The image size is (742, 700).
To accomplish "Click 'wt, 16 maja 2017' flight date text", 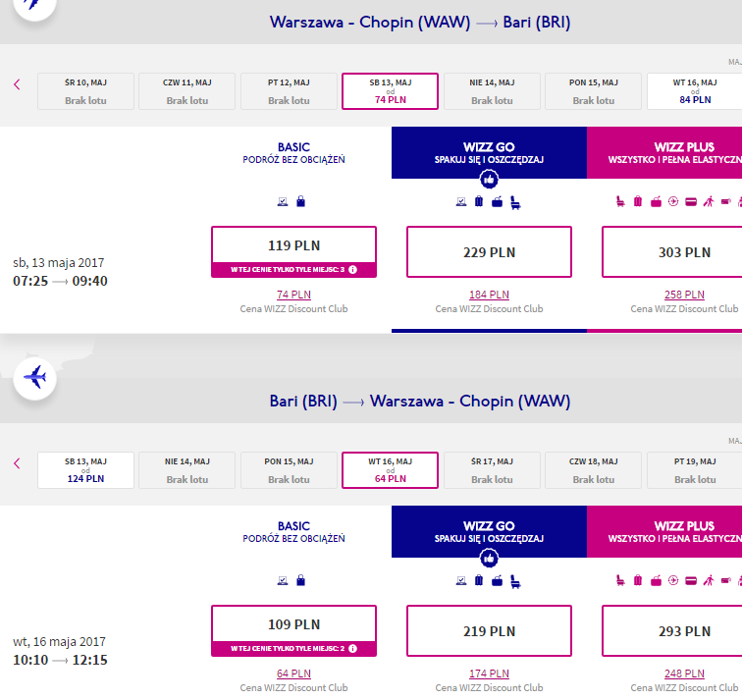I will (x=59, y=642).
